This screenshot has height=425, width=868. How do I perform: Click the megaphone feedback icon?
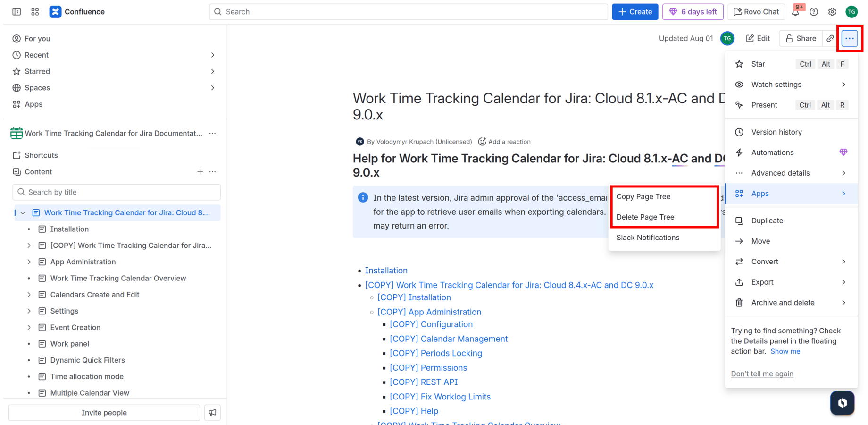tap(213, 413)
